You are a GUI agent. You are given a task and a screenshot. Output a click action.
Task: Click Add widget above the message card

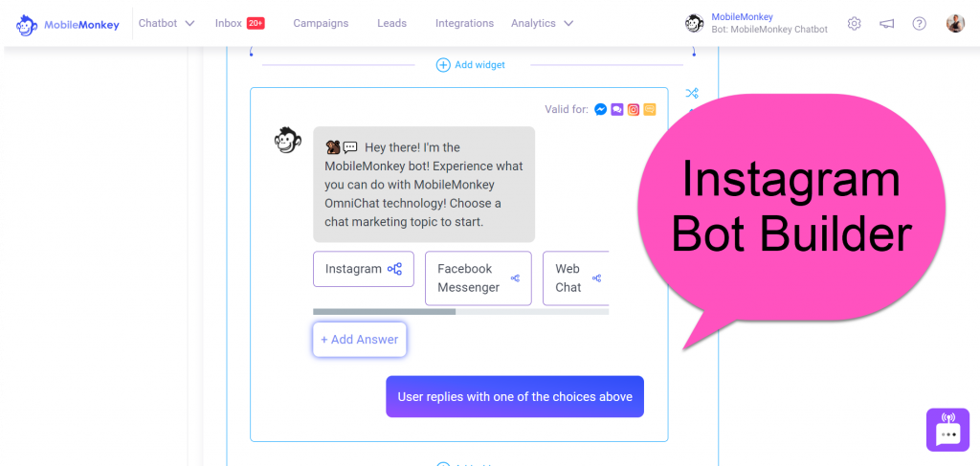pos(471,65)
